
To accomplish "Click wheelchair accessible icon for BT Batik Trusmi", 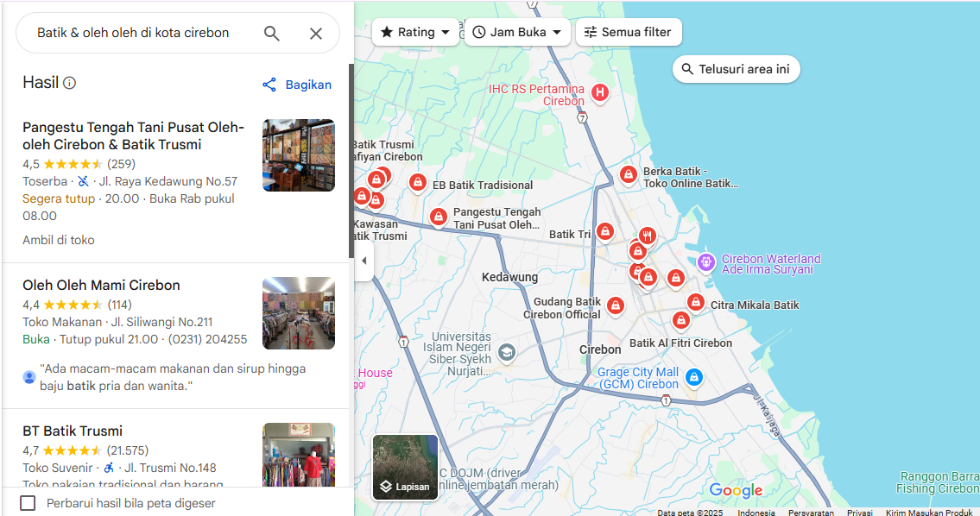I will pos(109,468).
